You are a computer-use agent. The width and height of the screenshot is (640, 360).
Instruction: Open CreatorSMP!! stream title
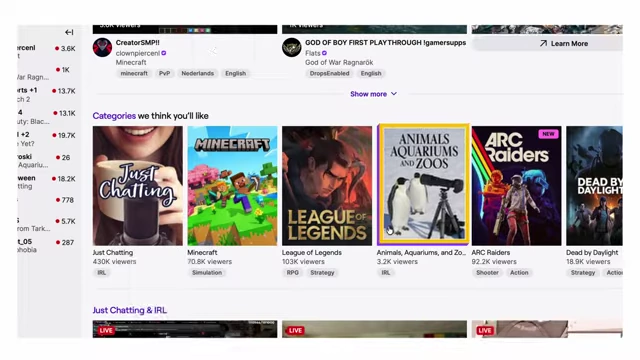coord(138,42)
